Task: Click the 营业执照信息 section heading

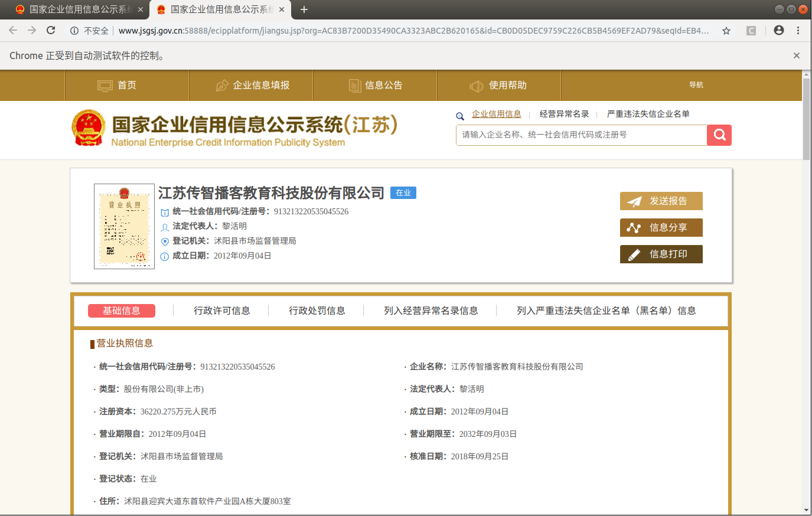Action: tap(125, 344)
